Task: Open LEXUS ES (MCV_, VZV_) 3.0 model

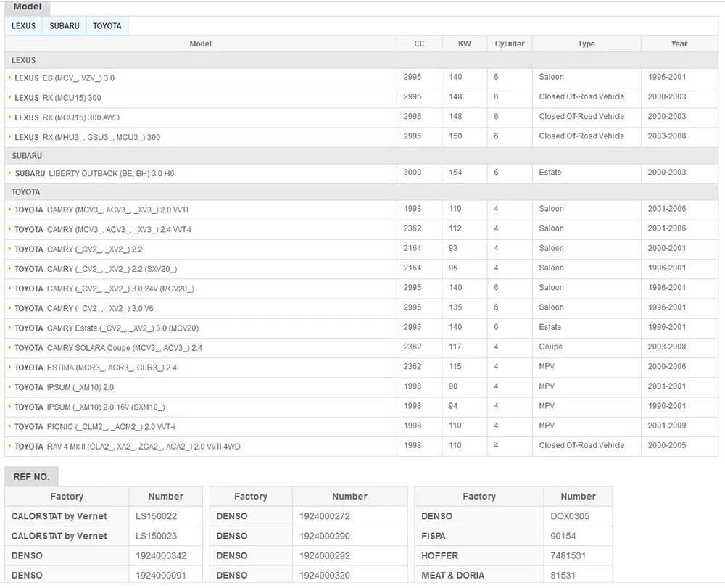Action: (65, 78)
